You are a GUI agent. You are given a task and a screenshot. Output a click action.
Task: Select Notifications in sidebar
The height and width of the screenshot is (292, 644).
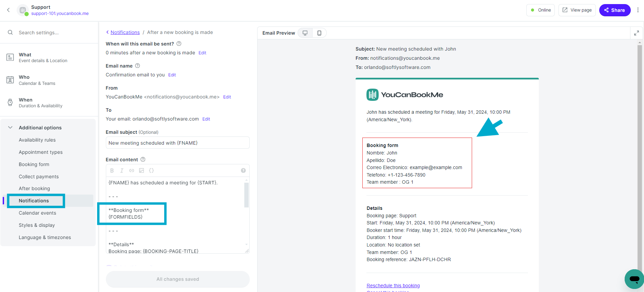(34, 201)
